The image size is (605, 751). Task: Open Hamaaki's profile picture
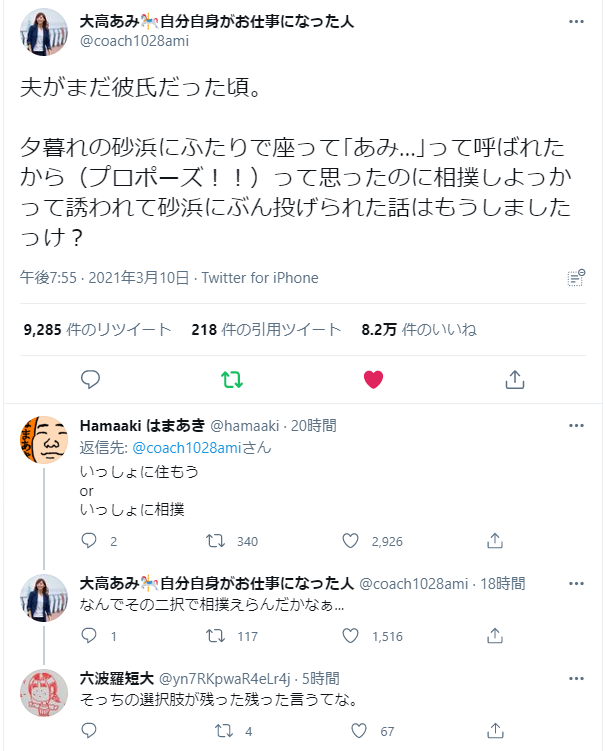point(44,440)
